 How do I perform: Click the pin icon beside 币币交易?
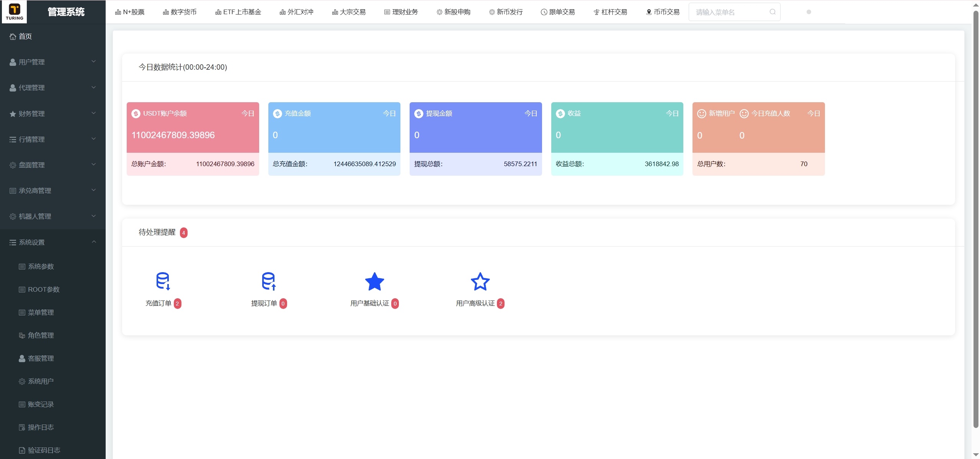(649, 12)
